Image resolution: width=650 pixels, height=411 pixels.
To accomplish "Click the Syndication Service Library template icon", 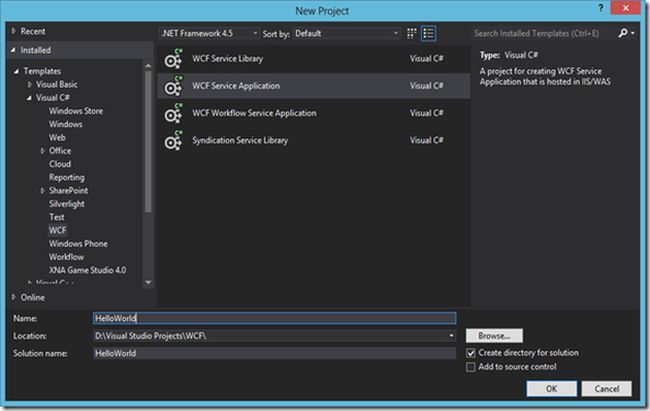I will [x=173, y=141].
